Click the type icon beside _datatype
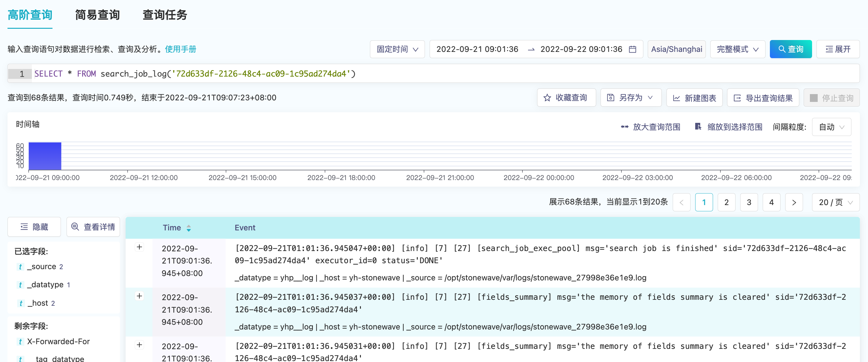868x362 pixels. (20, 285)
